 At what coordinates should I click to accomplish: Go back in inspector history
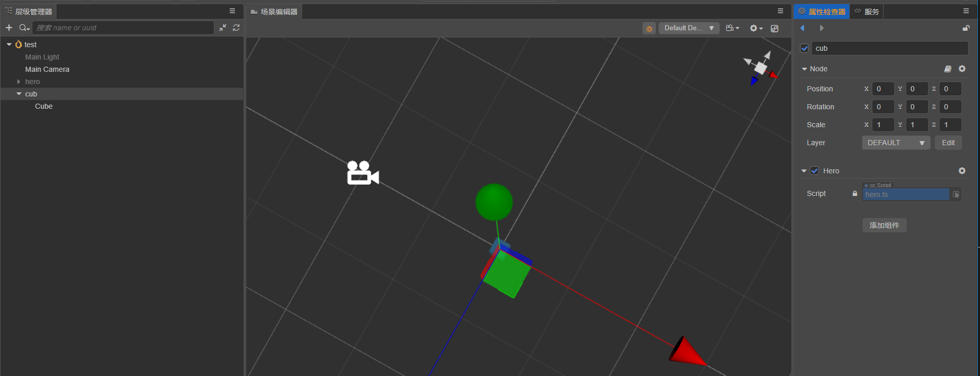tap(803, 28)
